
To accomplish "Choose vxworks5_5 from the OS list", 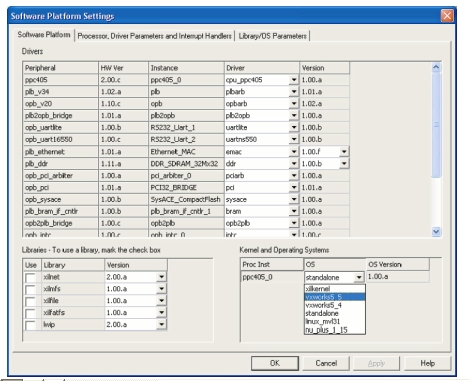I will click(335, 297).
